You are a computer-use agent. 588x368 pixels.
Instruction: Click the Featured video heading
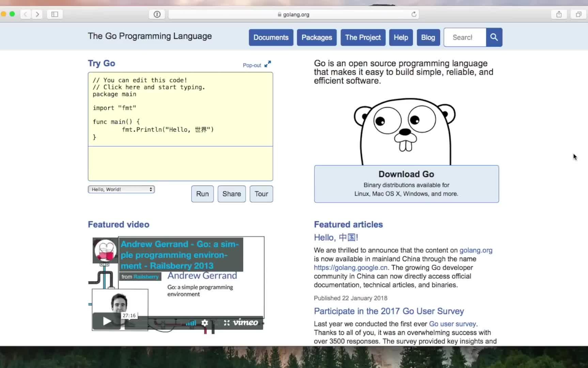click(x=119, y=224)
